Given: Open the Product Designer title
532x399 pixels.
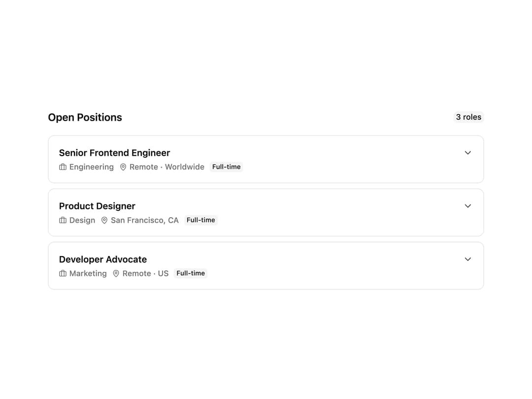Looking at the screenshot, I should [97, 206].
